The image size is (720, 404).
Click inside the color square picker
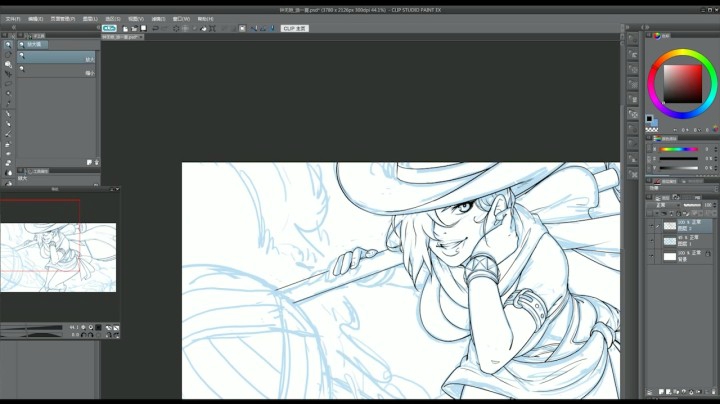coord(682,84)
